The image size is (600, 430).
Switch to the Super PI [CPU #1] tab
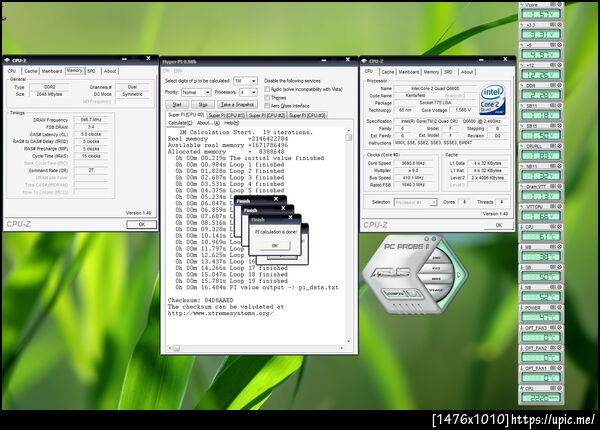(227, 115)
